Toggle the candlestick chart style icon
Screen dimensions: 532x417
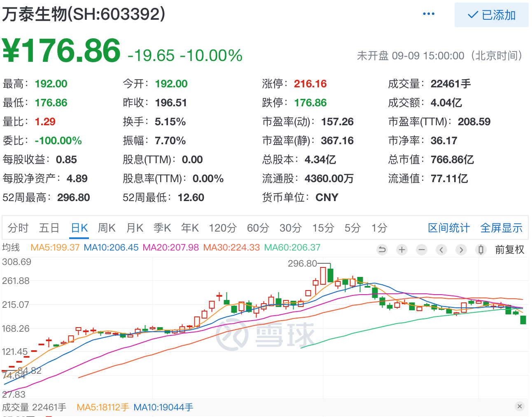481,250
